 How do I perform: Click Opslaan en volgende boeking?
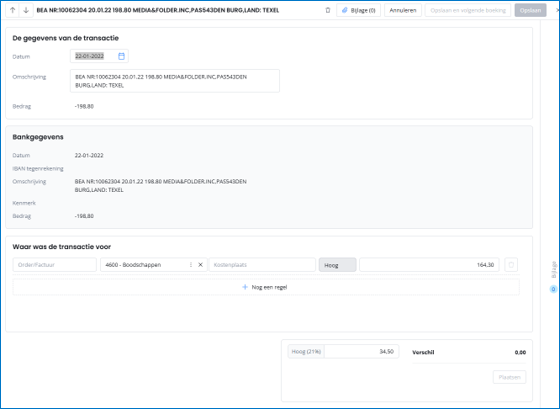click(468, 10)
